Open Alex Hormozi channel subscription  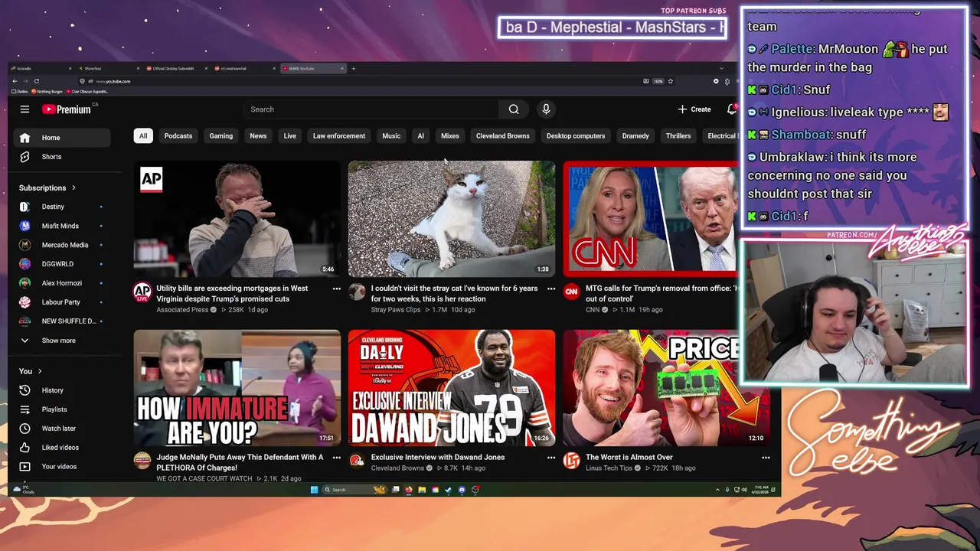point(62,283)
